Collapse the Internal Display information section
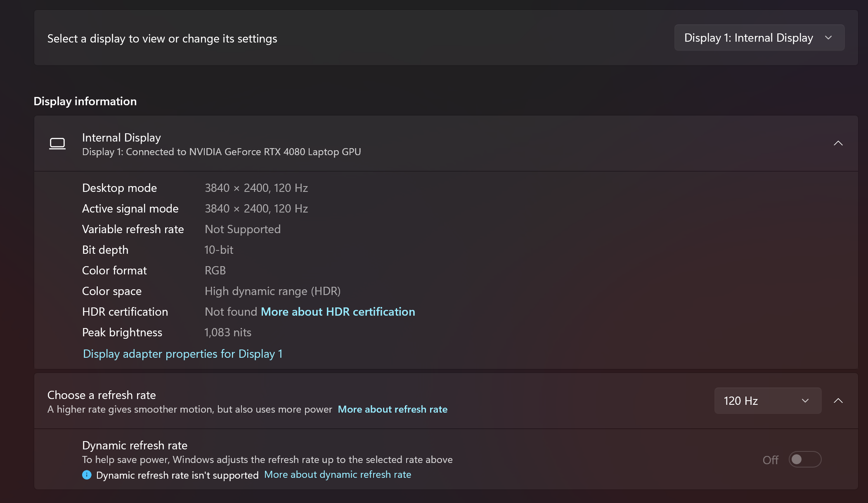The height and width of the screenshot is (503, 868). (838, 143)
